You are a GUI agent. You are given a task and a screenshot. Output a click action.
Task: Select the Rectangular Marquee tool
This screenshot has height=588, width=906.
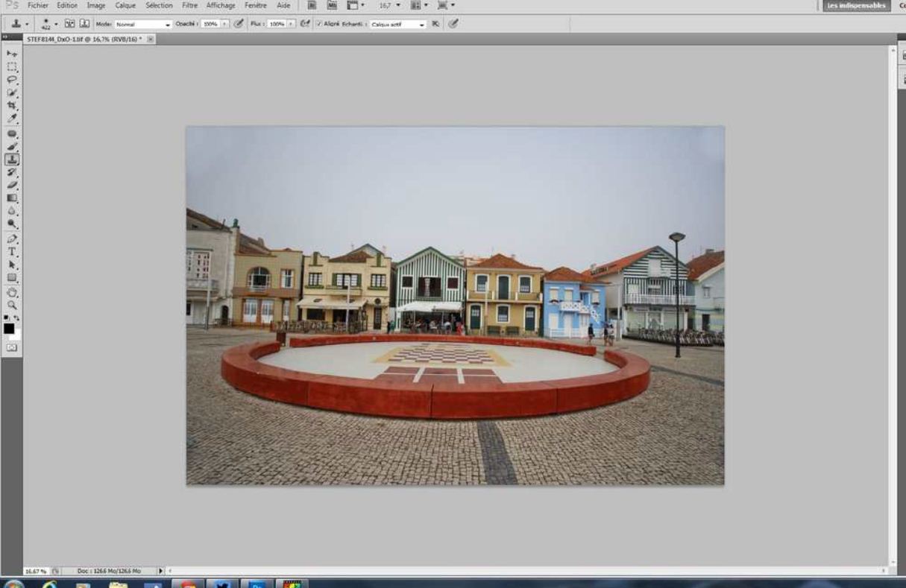(x=11, y=66)
